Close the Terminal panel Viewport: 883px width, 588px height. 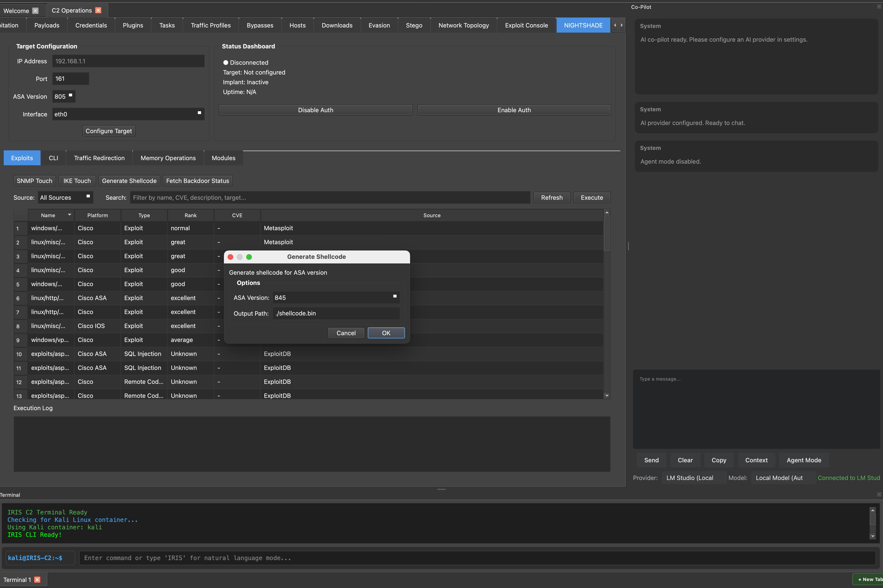click(879, 495)
